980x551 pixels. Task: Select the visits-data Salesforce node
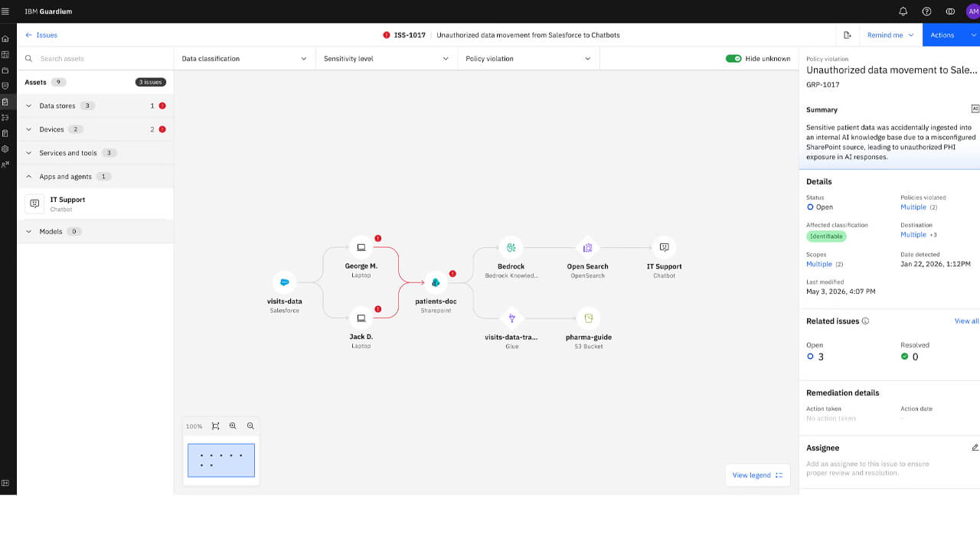point(285,282)
